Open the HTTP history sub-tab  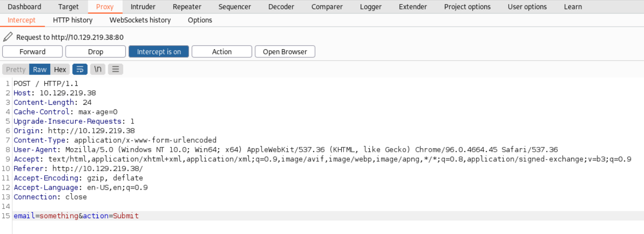(x=72, y=20)
